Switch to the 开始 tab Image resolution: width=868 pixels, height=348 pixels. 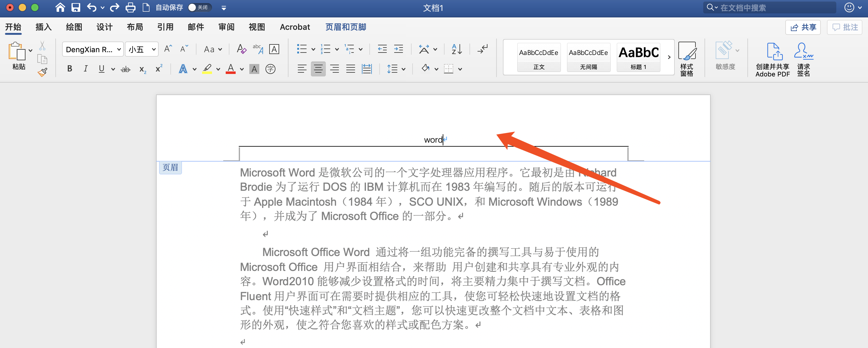coord(13,27)
